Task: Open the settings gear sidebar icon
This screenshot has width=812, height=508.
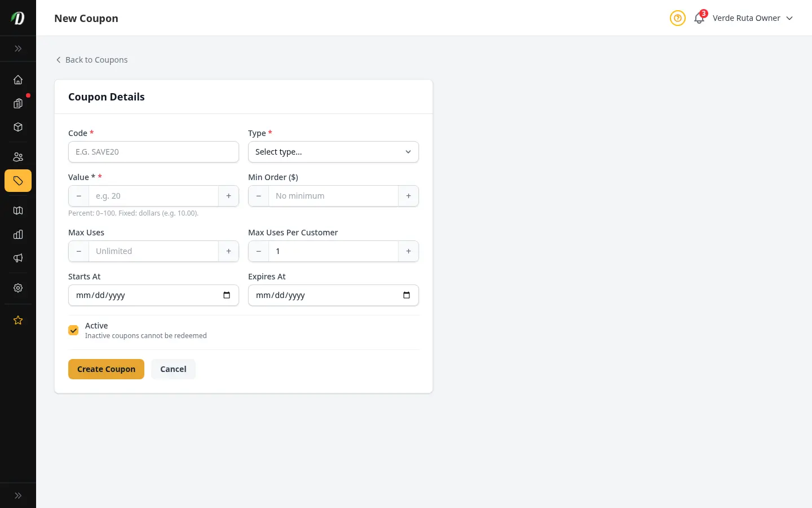Action: click(18, 288)
